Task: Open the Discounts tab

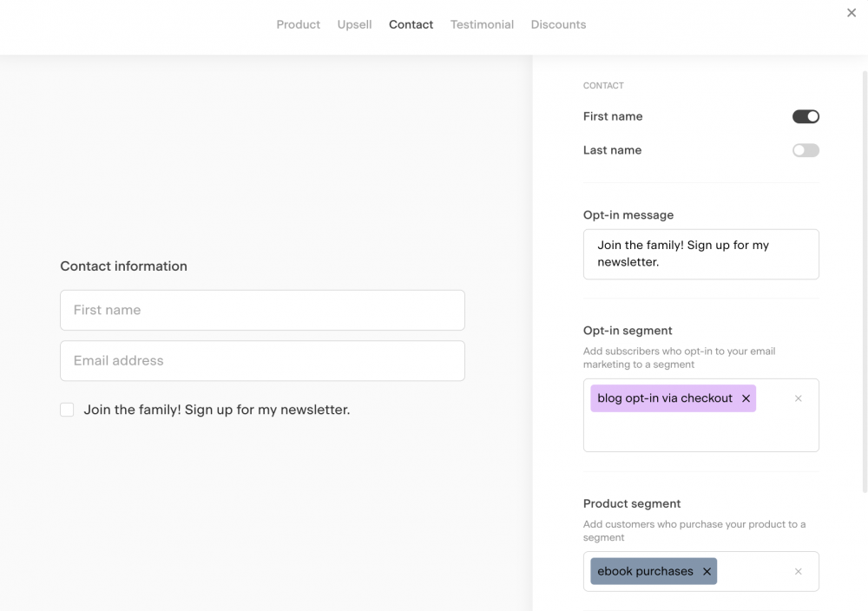Action: click(x=558, y=24)
